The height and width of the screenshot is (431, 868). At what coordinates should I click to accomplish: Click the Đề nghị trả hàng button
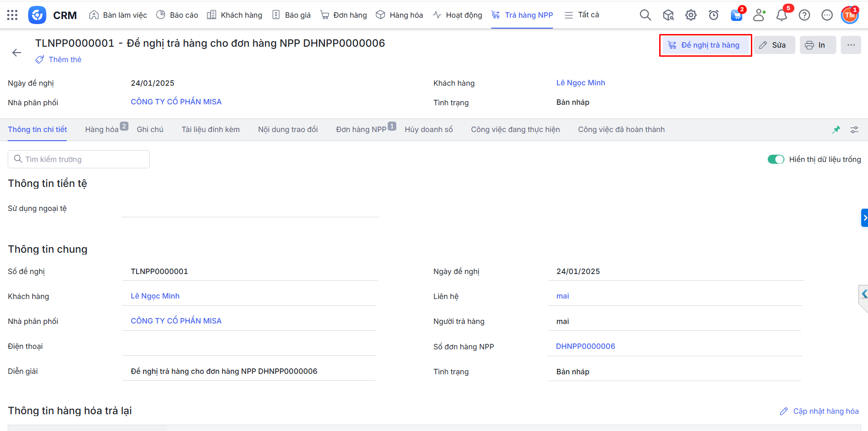(705, 45)
